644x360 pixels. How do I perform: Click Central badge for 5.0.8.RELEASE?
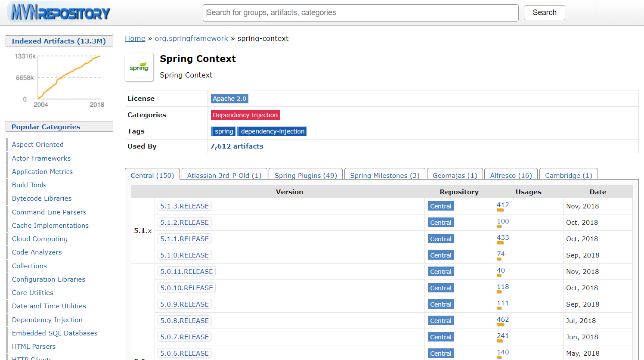pyautogui.click(x=441, y=321)
